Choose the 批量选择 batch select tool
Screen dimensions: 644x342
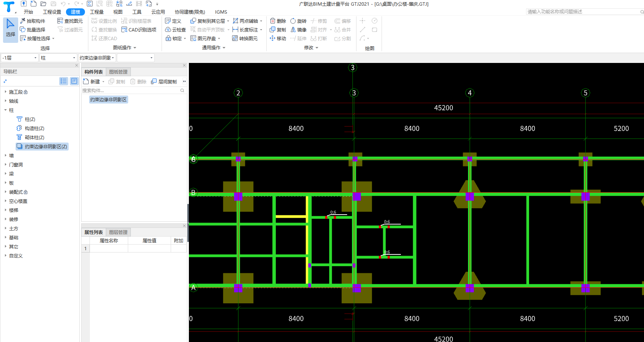(x=33, y=30)
